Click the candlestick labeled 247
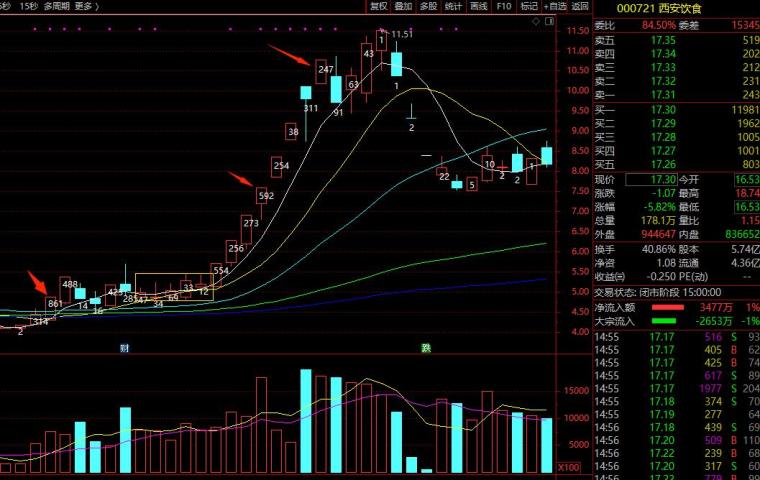This screenshot has height=480, width=760. pos(321,71)
